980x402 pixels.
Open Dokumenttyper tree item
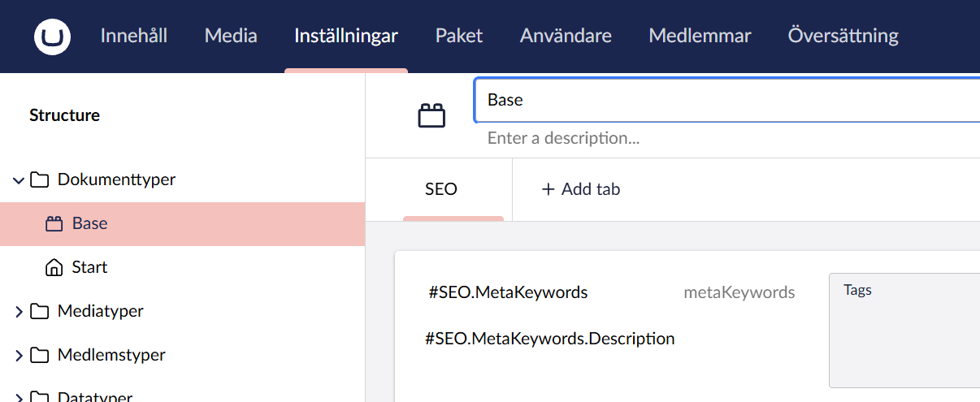(116, 179)
